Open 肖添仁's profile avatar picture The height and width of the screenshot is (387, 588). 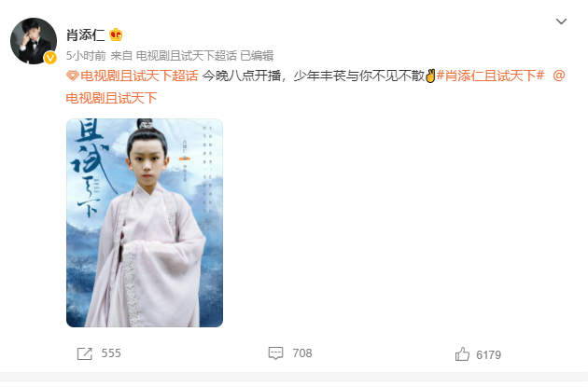tap(34, 41)
